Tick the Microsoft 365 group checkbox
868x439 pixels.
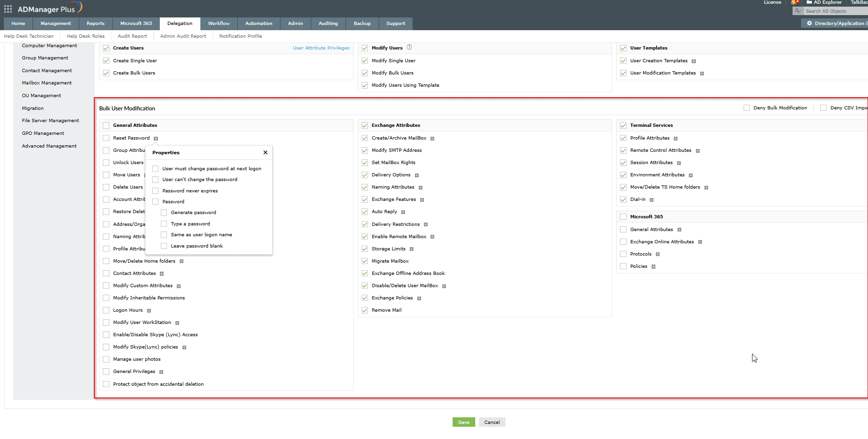click(x=623, y=217)
